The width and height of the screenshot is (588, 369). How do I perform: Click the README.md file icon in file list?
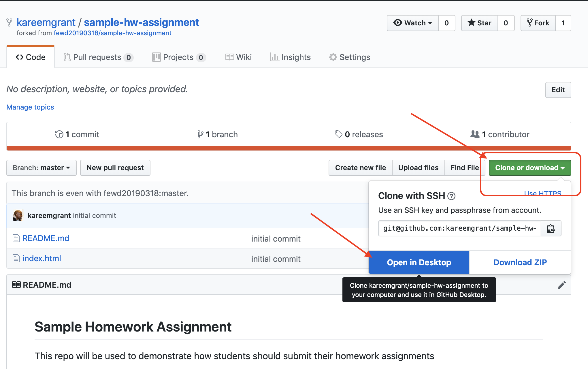[x=16, y=238]
